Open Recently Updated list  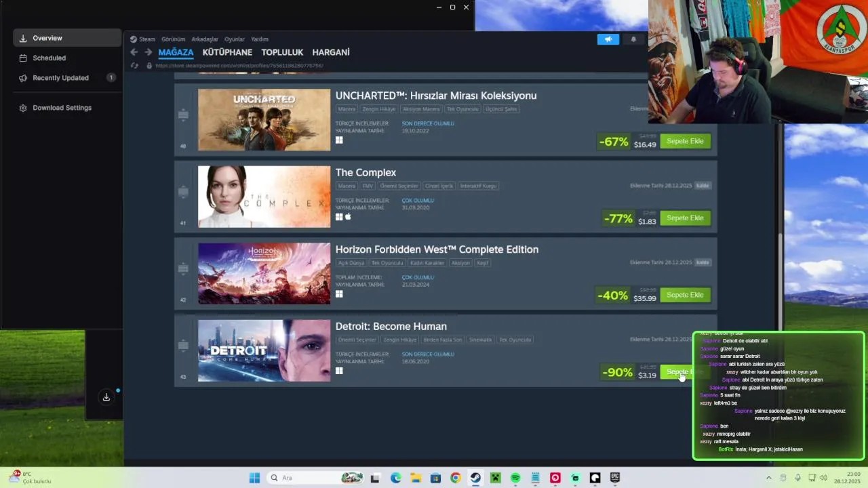(x=67, y=78)
